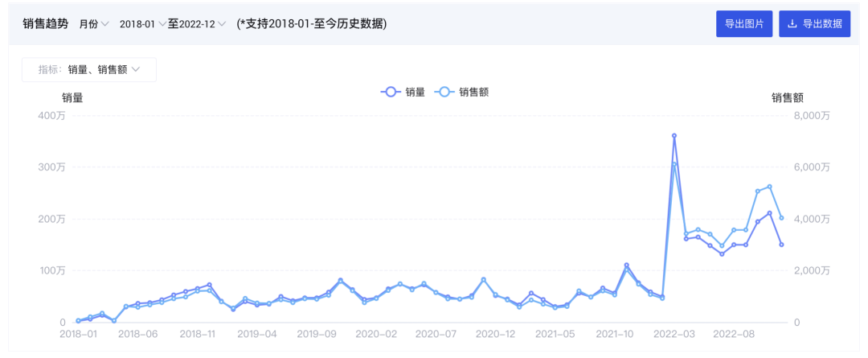Click the 销售趋势 section title
Image resolution: width=868 pixels, height=358 pixels.
pos(45,24)
